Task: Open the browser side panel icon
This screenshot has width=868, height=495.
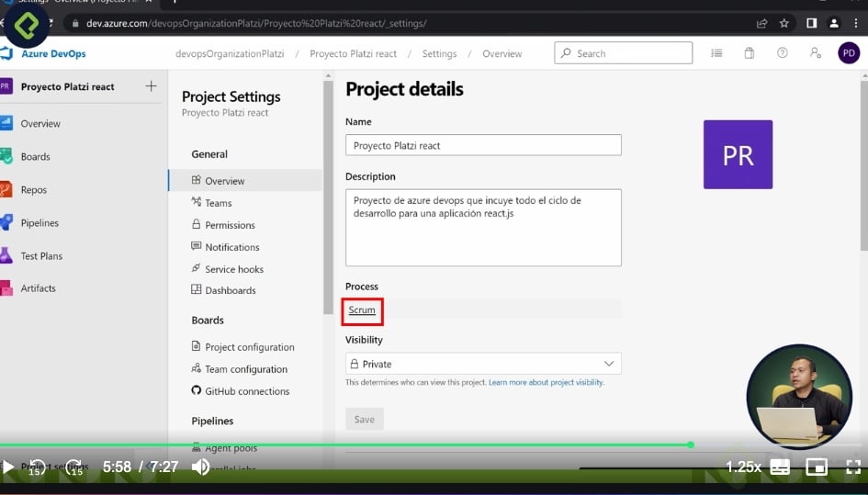Action: click(x=811, y=23)
